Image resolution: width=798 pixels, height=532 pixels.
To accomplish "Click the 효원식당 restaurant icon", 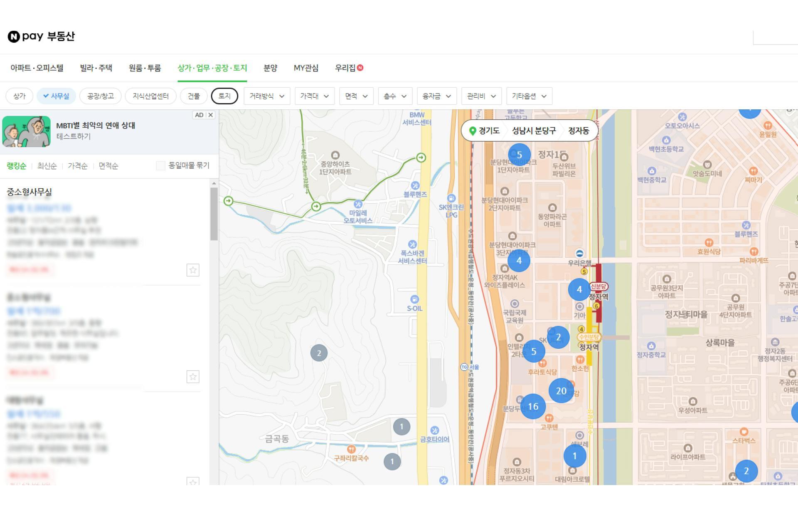I will [x=709, y=242].
